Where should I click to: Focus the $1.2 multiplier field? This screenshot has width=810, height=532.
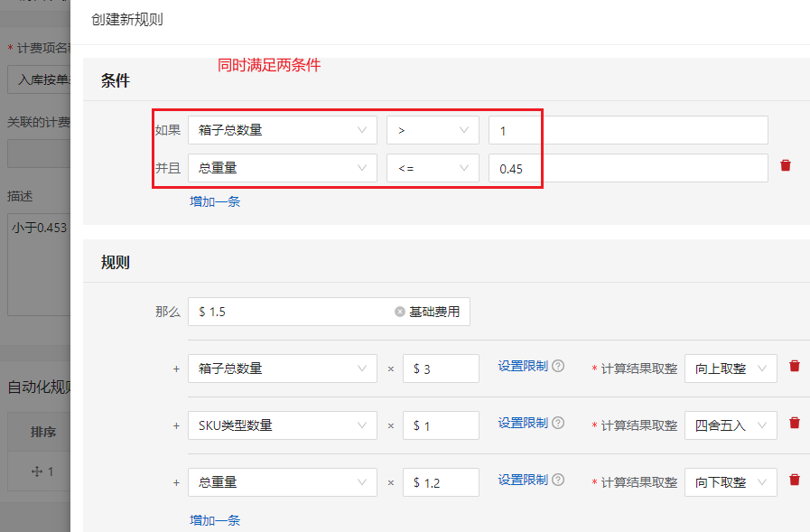coord(442,482)
